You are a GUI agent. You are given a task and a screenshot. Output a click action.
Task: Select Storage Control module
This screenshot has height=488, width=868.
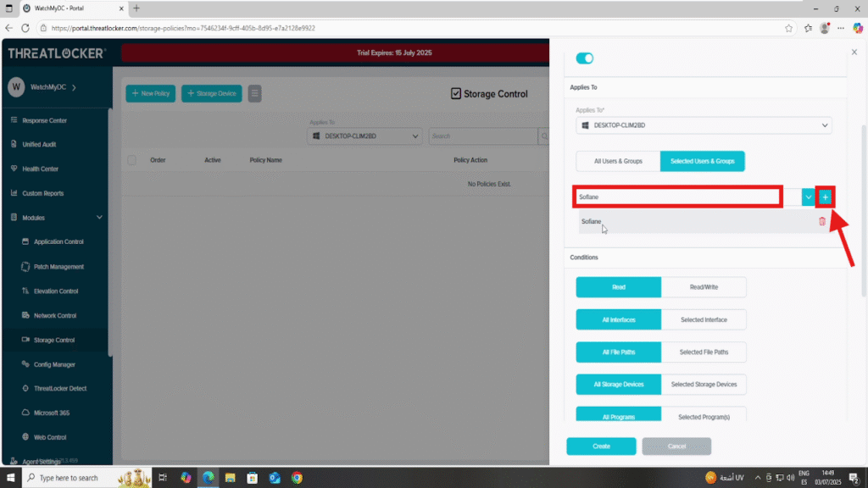coord(53,340)
